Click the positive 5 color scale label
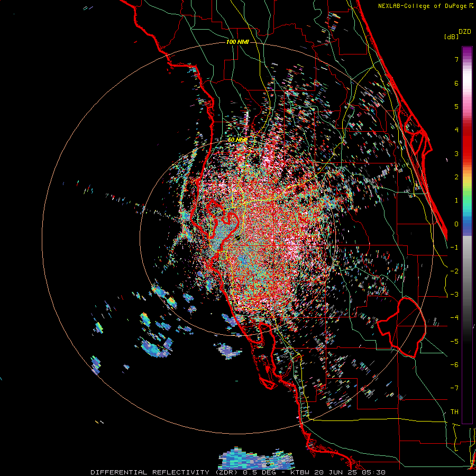The image size is (476, 476). coord(456,106)
